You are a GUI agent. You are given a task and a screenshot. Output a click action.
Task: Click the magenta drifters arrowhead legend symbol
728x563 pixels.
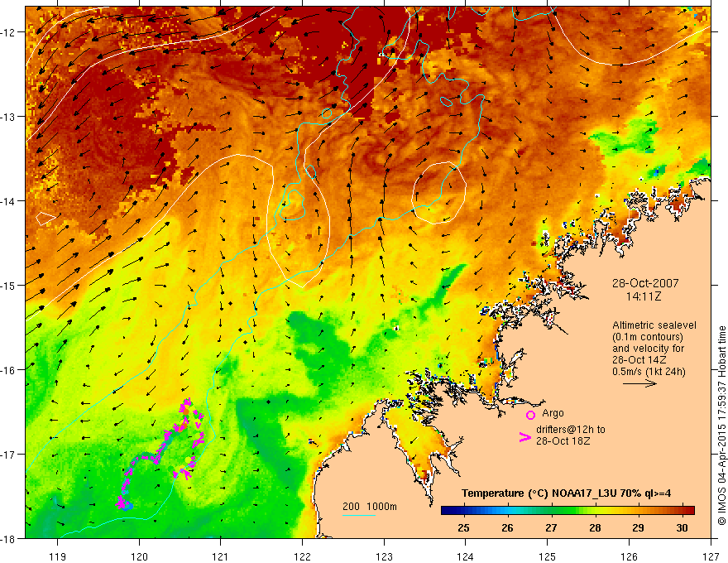(x=525, y=437)
